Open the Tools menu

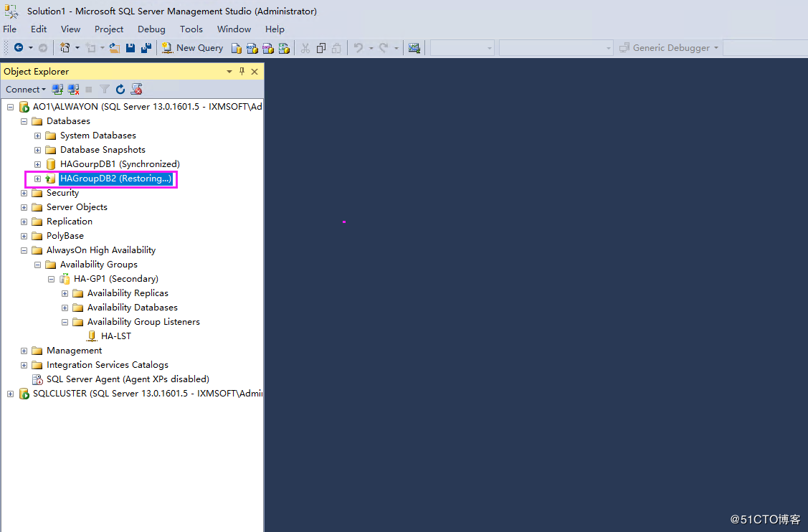click(x=191, y=29)
